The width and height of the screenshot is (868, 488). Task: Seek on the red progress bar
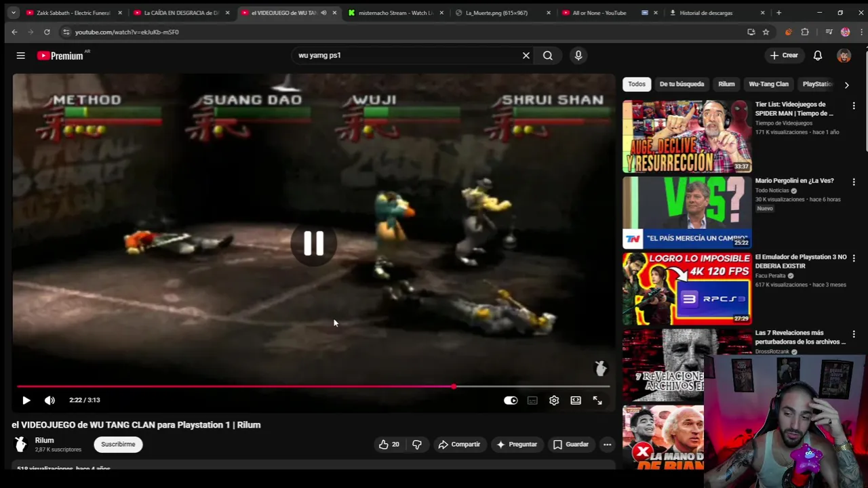pos(313,386)
